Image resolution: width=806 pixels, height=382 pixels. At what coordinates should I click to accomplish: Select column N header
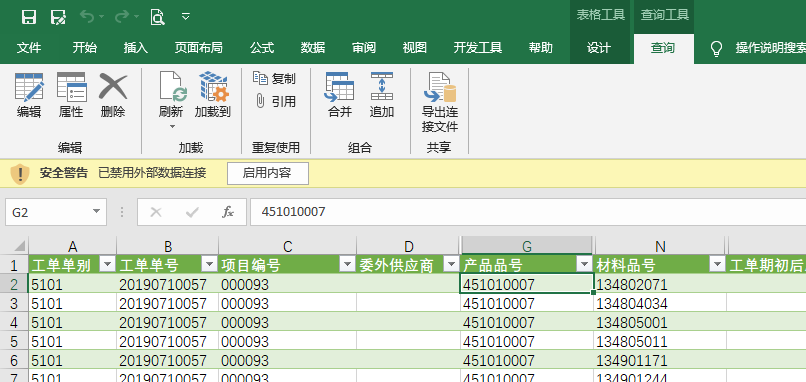click(x=661, y=246)
